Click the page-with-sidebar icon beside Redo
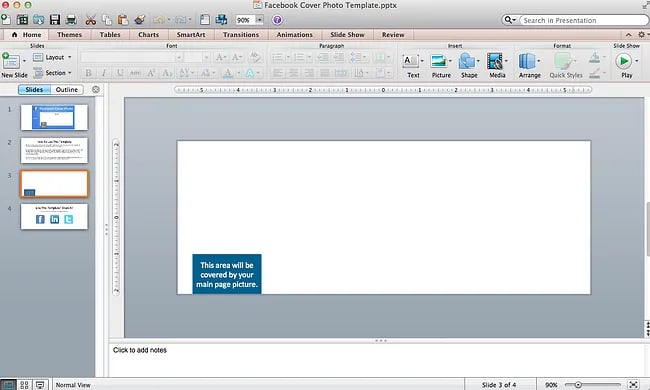 [205, 19]
